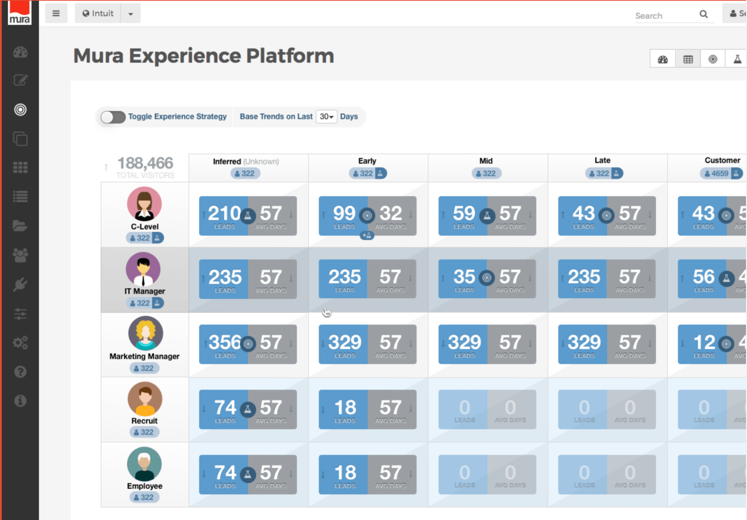This screenshot has width=747, height=520.
Task: Open the grid modules sidebar icon
Action: (x=20, y=168)
